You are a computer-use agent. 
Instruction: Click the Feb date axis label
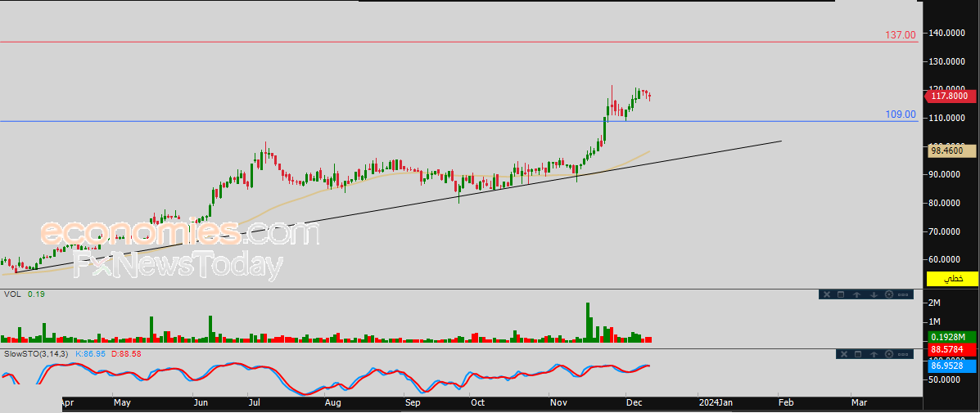(786, 403)
